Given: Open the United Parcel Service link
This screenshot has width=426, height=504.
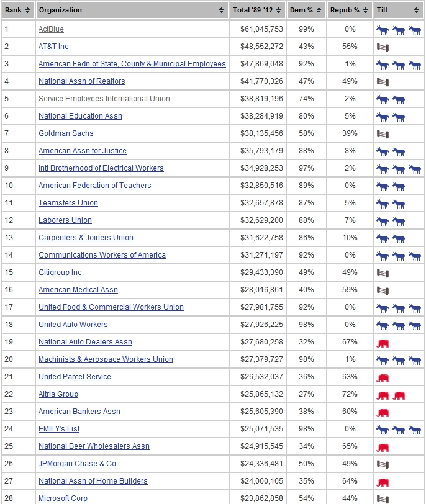Looking at the screenshot, I should (x=75, y=376).
